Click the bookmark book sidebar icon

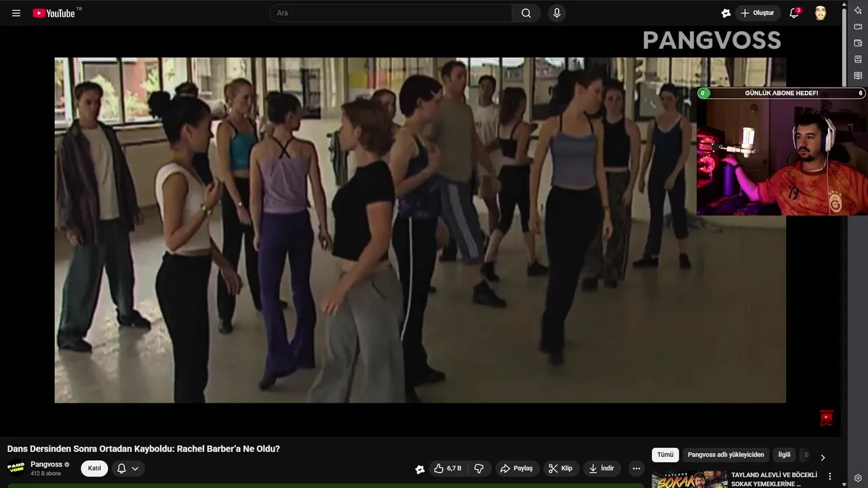(858, 60)
